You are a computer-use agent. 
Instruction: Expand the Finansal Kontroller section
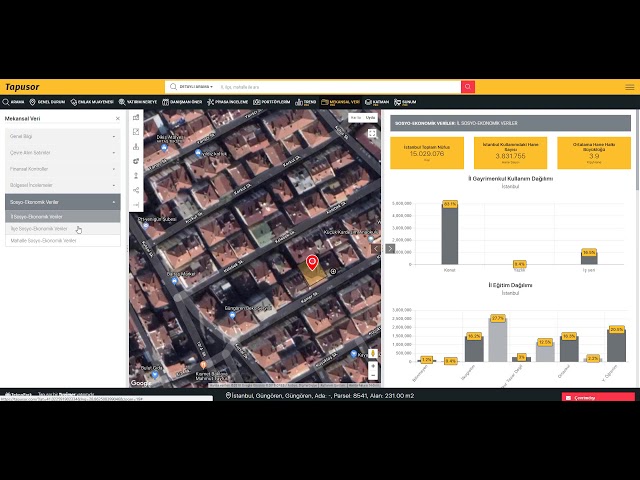coord(62,169)
